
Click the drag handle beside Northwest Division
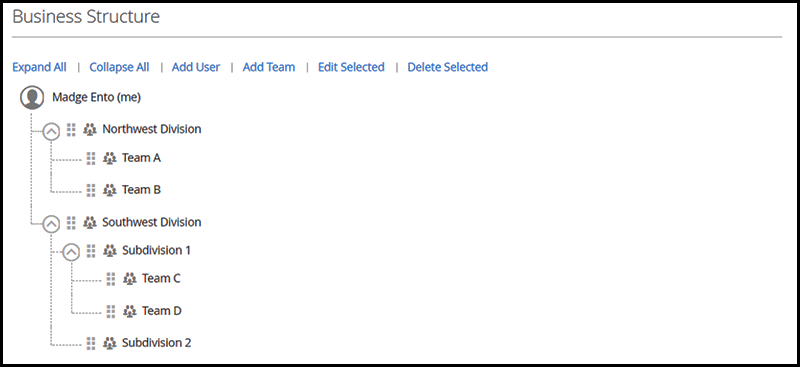(71, 130)
